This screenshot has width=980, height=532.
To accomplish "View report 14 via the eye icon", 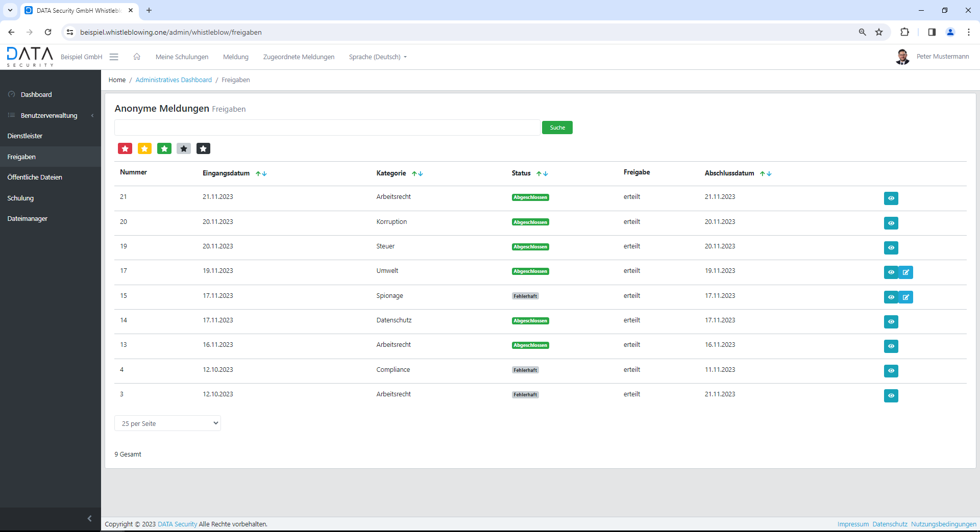I will 891,322.
